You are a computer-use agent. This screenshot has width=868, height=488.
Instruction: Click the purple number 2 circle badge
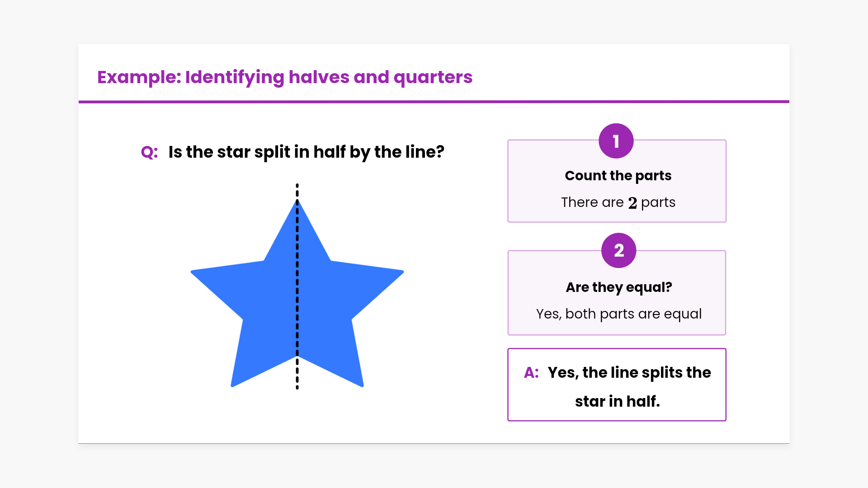[618, 250]
